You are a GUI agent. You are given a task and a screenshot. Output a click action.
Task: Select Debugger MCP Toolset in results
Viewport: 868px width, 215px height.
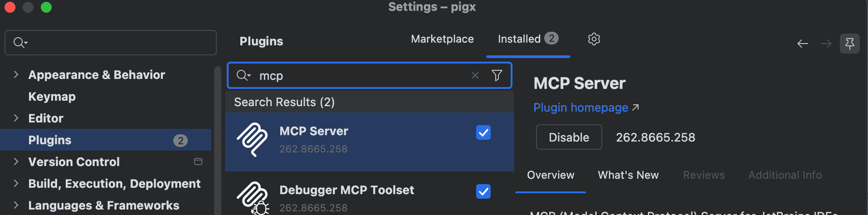coord(370,194)
